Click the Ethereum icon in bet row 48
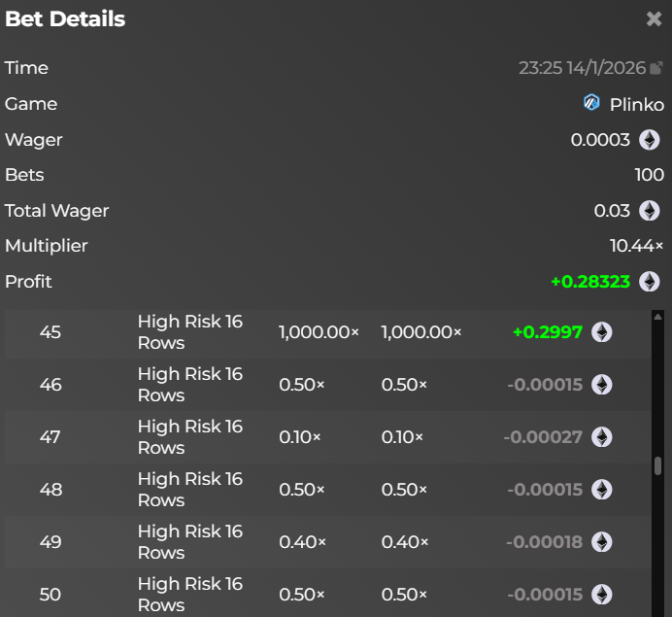The height and width of the screenshot is (617, 672). pyautogui.click(x=602, y=490)
